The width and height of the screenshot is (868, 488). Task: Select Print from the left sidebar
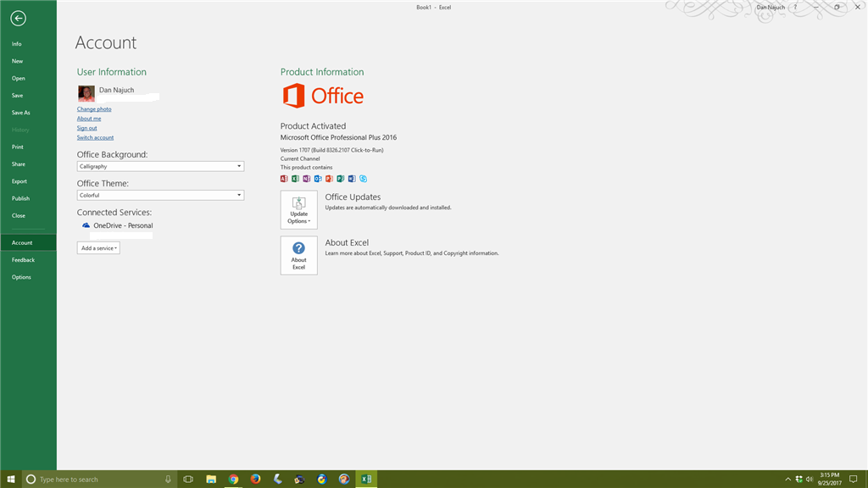(x=19, y=147)
